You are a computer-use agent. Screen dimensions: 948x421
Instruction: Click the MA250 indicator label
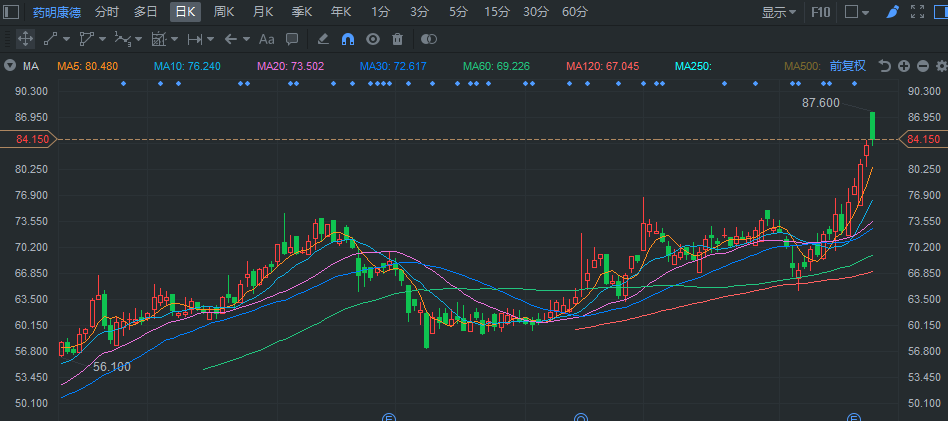[693, 66]
